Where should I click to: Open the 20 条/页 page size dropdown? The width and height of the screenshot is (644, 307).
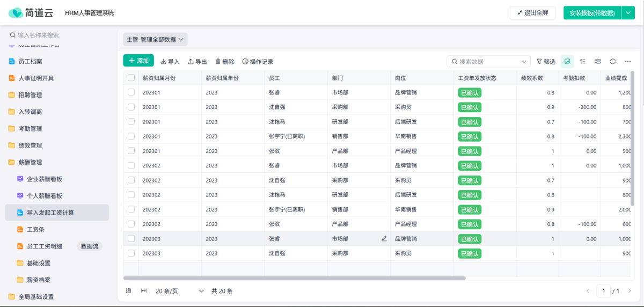pyautogui.click(x=179, y=291)
